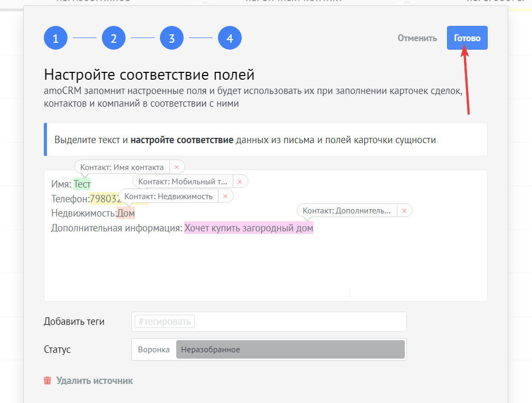Screen dimensions: 532x403
Task: Click the trash icon for deleting source
Action: 47,381
